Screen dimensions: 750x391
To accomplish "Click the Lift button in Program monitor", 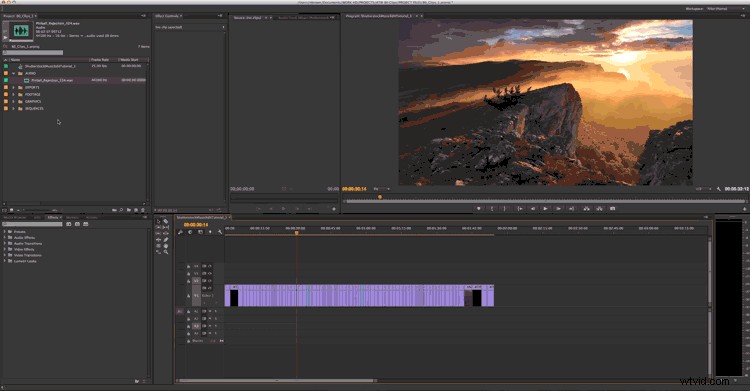I will click(x=586, y=209).
